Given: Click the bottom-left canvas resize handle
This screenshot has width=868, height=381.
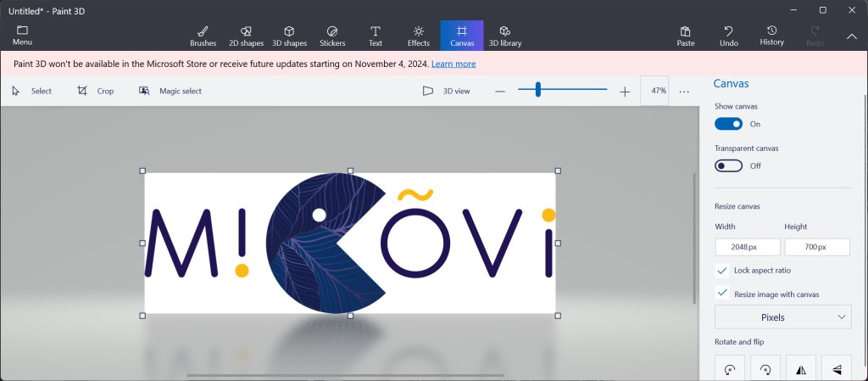Looking at the screenshot, I should 142,316.
